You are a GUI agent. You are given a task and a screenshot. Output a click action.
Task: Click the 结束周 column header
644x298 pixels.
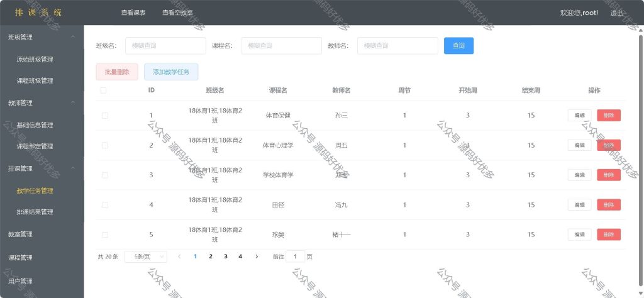[x=531, y=91]
